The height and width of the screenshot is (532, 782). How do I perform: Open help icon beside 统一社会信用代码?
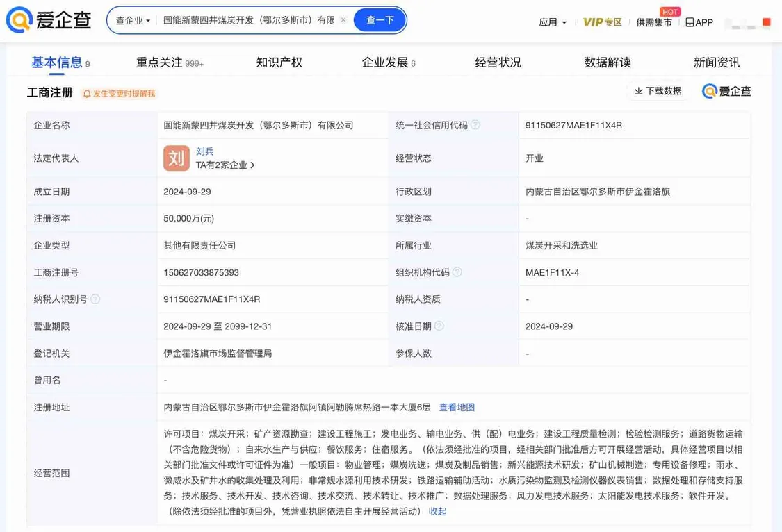(x=476, y=124)
